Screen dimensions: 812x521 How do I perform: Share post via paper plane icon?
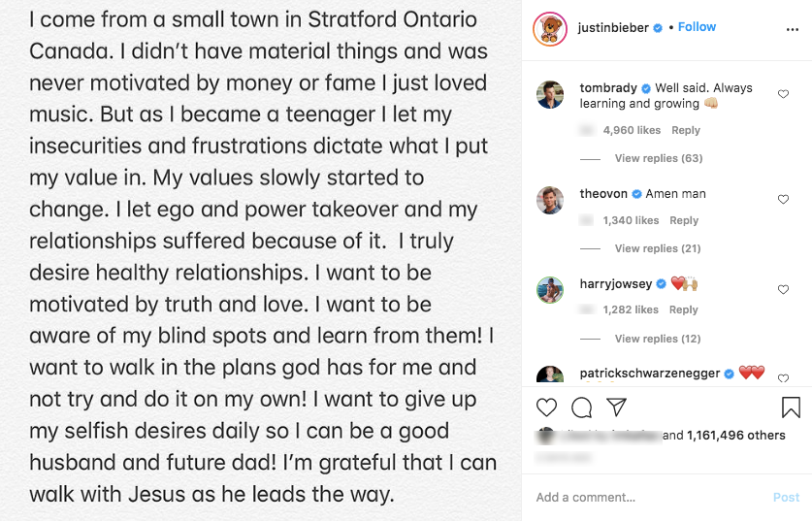pyautogui.click(x=616, y=407)
